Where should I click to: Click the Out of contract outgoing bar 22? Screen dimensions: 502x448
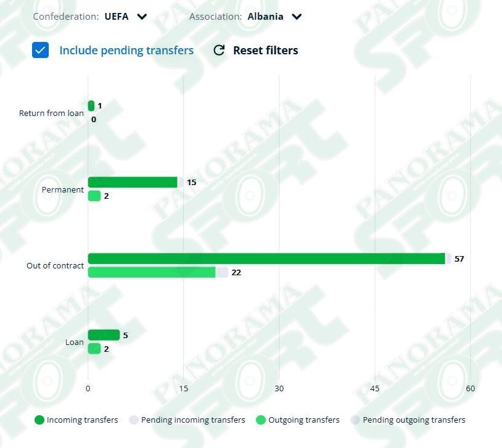pos(152,272)
